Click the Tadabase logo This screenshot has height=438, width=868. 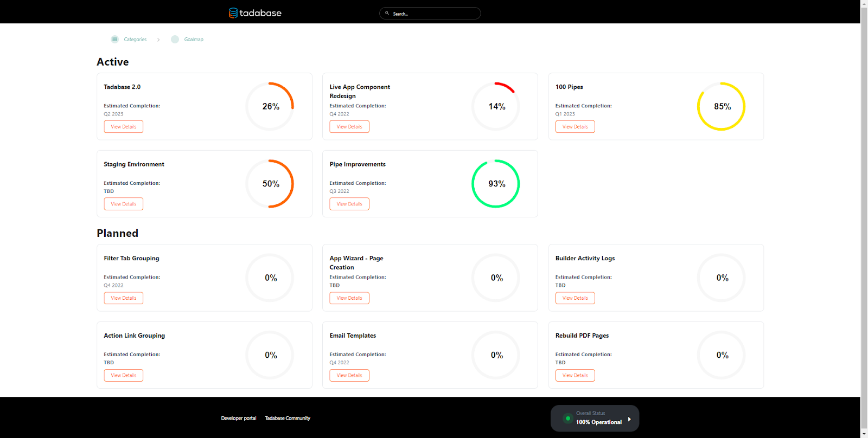255,13
